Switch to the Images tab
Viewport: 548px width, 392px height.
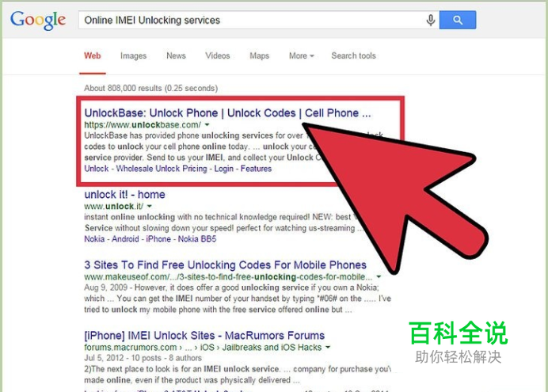[133, 56]
